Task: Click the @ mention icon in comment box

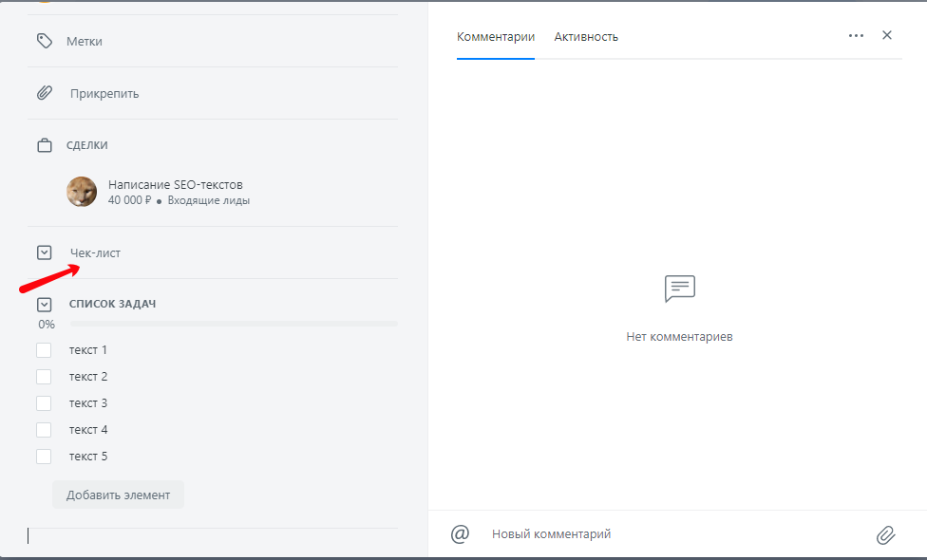Action: pos(460,534)
